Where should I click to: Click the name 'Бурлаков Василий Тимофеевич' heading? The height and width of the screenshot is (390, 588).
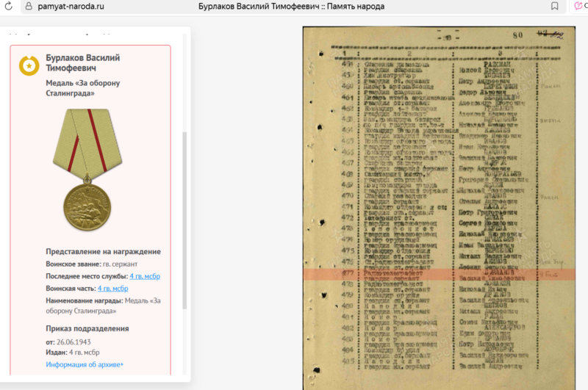click(83, 63)
